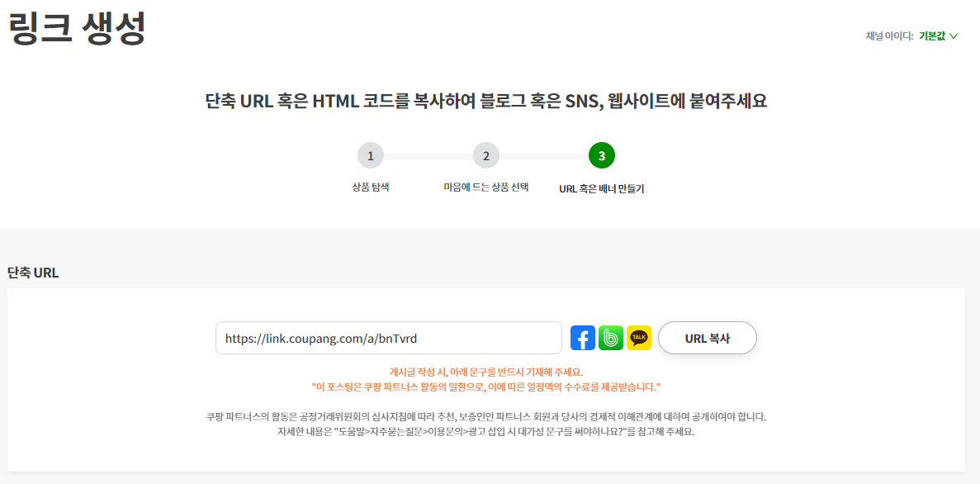Click the 채널 아이디: label
This screenshot has width=980, height=484.
point(890,36)
